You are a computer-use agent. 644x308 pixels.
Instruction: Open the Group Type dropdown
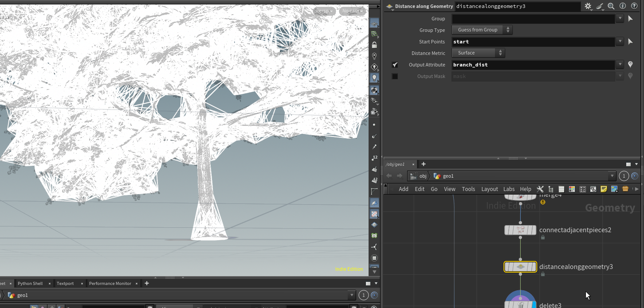482,30
